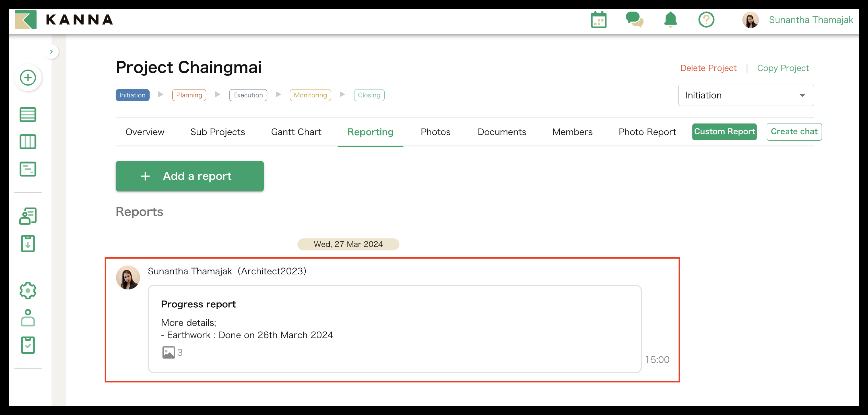The width and height of the screenshot is (868, 415).
Task: Click the help question mark icon
Action: point(706,20)
